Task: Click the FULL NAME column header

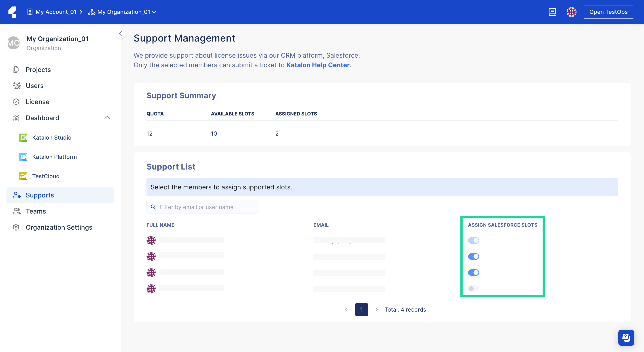Action: pos(160,225)
